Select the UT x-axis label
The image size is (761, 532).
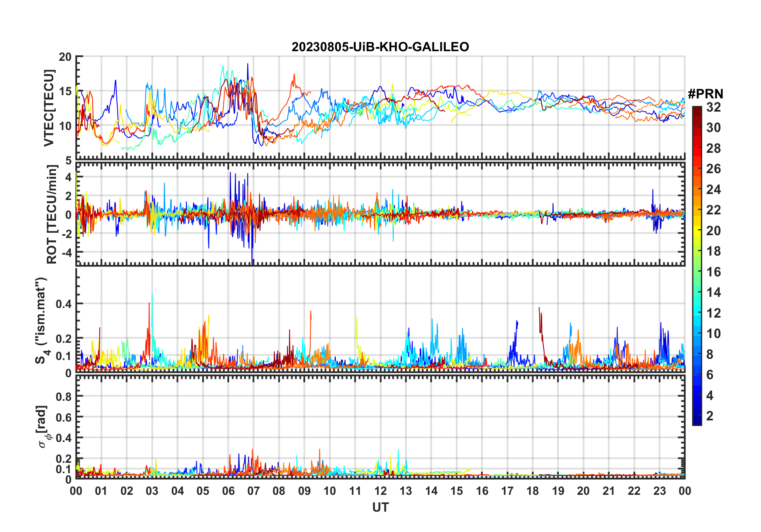[x=380, y=508]
